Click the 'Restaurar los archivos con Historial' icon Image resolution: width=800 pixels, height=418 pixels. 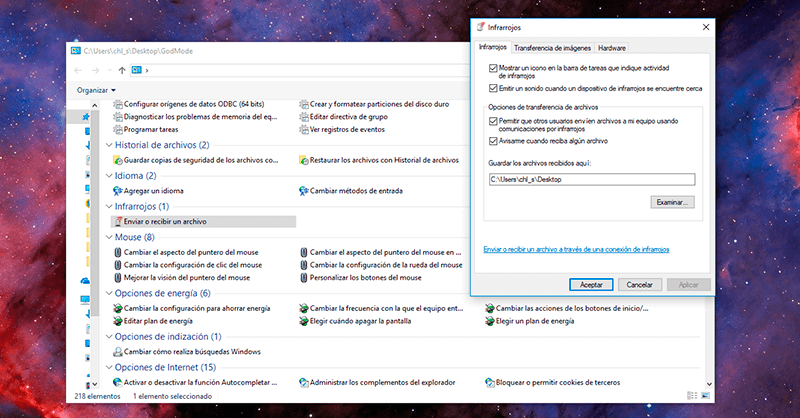[304, 160]
